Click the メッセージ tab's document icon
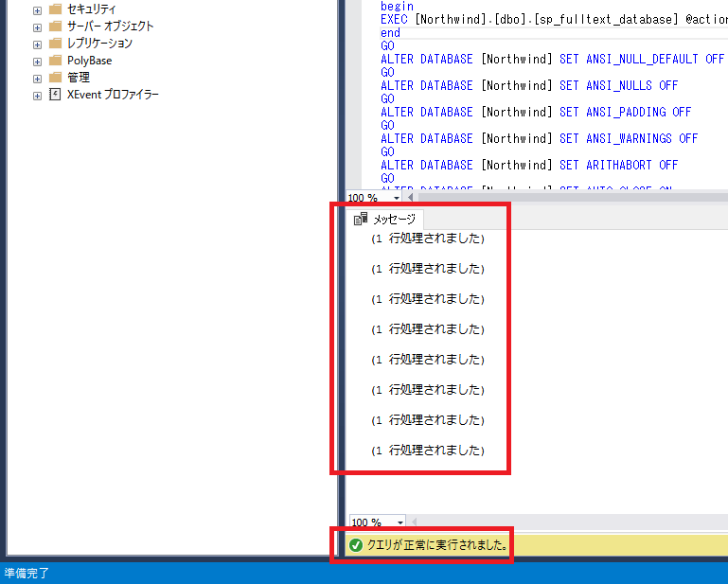Viewport: 728px width, 584px height. click(361, 219)
